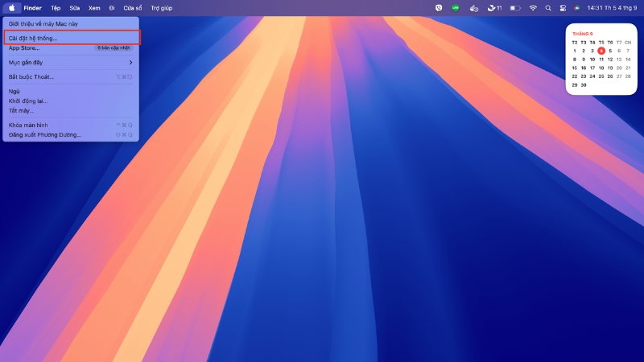
Task: Expand the "Mục gần đây" submenu
Action: [x=70, y=62]
